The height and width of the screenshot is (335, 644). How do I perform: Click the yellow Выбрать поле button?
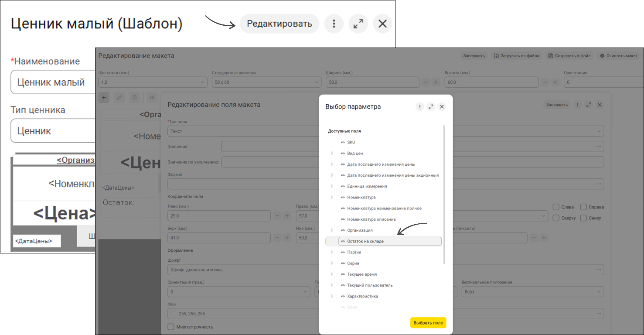tap(428, 323)
